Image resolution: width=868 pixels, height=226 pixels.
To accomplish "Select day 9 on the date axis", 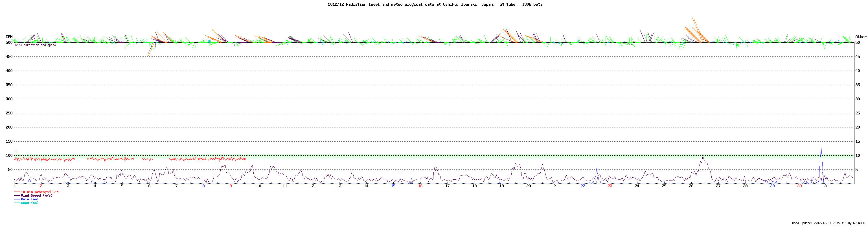I will pyautogui.click(x=231, y=186).
